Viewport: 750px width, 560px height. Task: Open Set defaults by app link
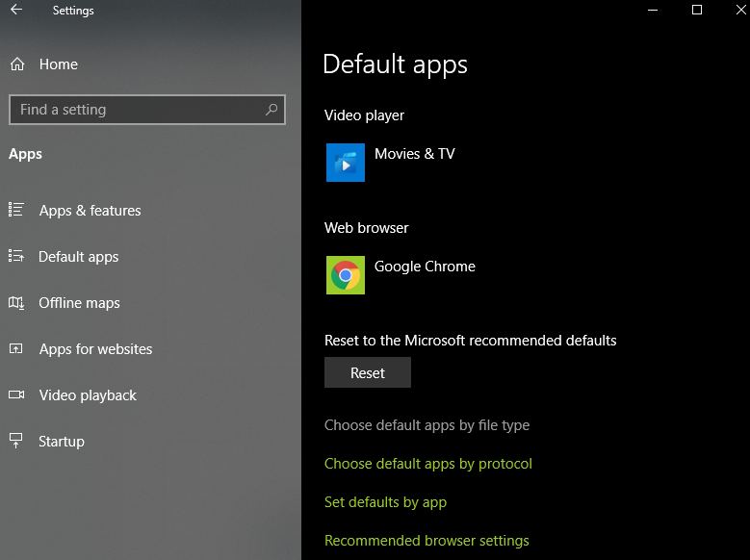point(385,502)
